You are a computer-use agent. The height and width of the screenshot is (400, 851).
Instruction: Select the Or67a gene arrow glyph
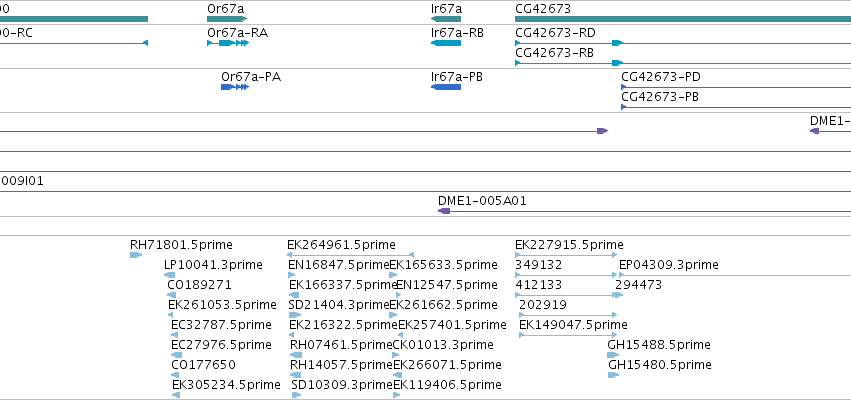227,19
